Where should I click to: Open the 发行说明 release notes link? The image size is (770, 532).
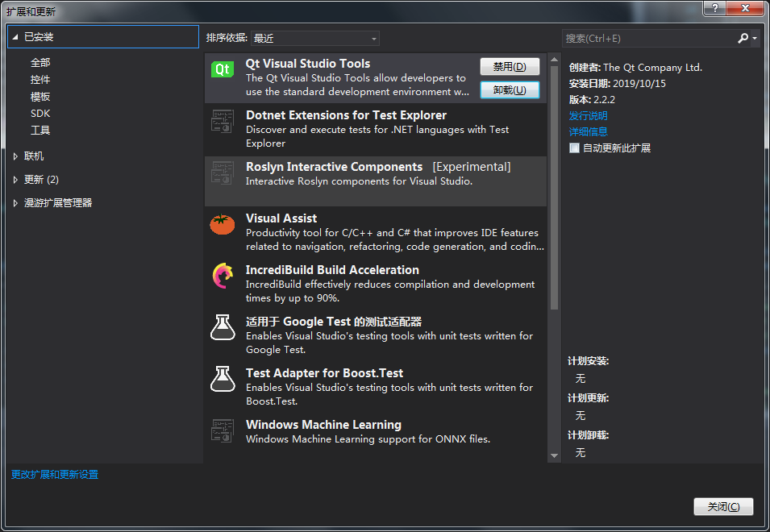589,116
